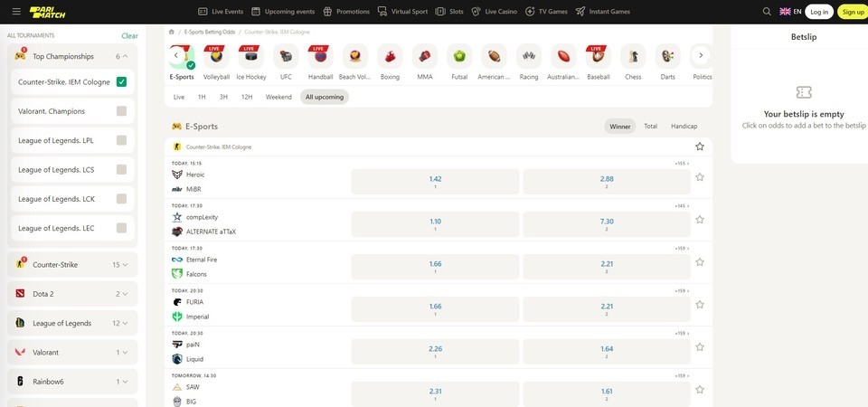Screen dimensions: 868x407
Task: Open Virtual Sport in top navigation
Action: pos(402,11)
